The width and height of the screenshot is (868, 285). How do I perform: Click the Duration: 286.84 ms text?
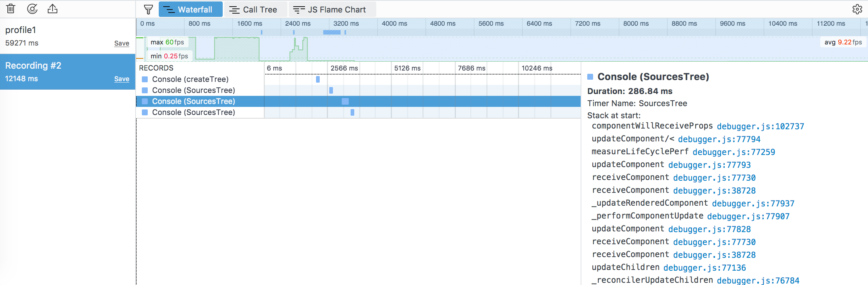630,91
